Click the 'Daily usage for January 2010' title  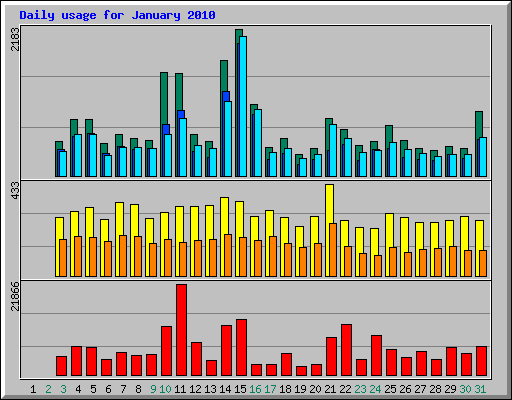(x=117, y=15)
